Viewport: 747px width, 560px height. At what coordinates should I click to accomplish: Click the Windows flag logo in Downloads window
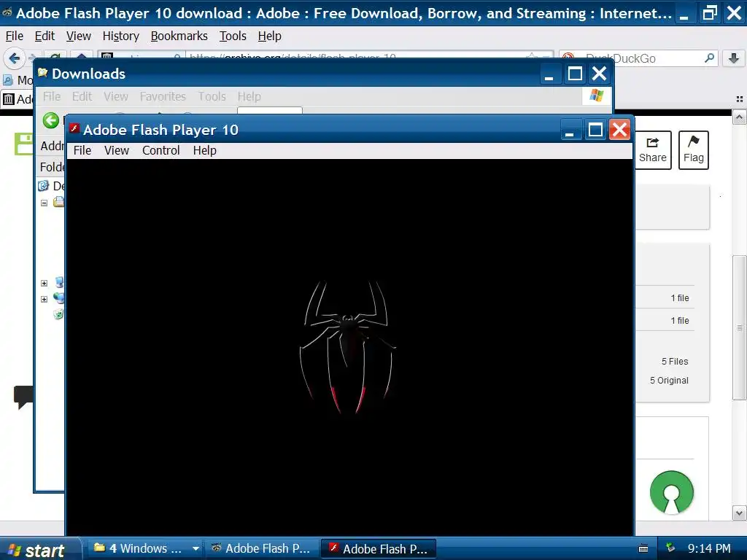596,96
